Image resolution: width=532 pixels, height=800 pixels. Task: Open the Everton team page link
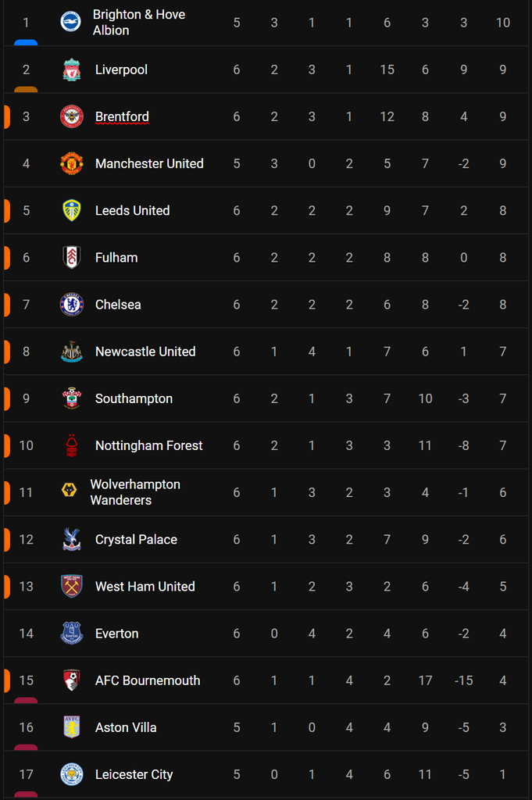click(116, 634)
